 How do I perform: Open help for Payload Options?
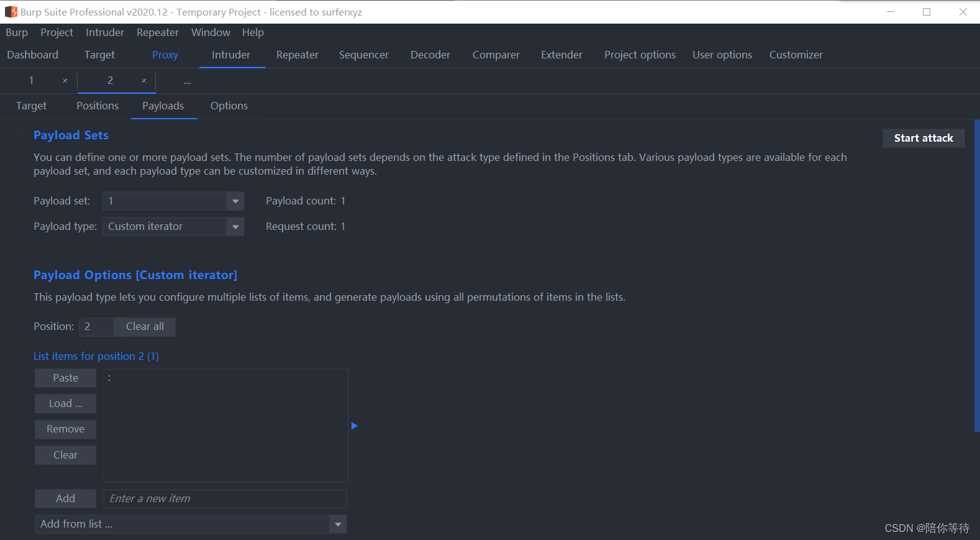click(16, 276)
